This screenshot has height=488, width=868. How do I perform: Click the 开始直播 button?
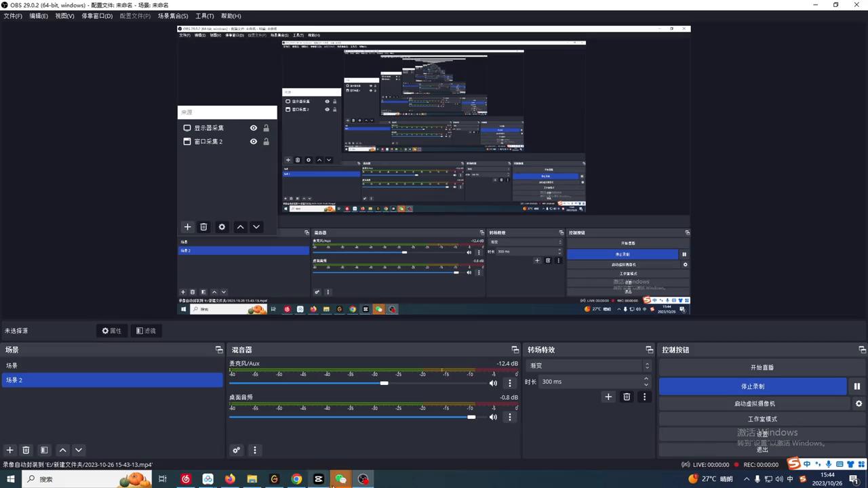coord(762,367)
